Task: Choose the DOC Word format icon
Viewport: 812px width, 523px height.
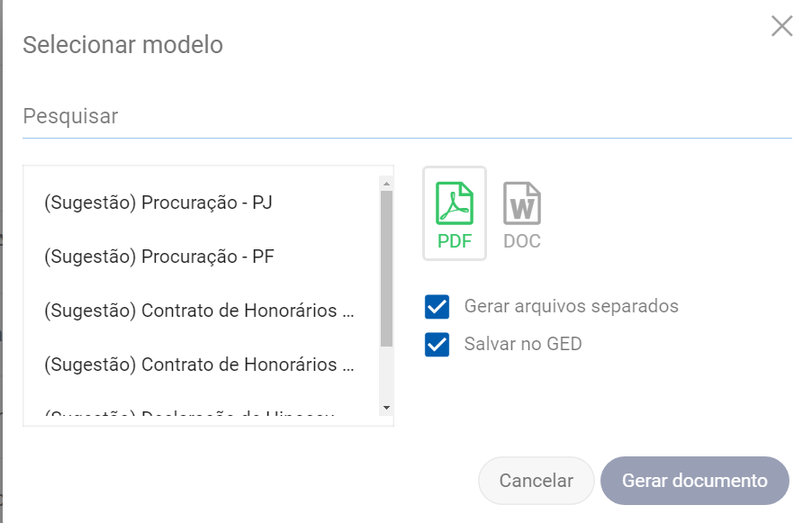Action: [522, 213]
